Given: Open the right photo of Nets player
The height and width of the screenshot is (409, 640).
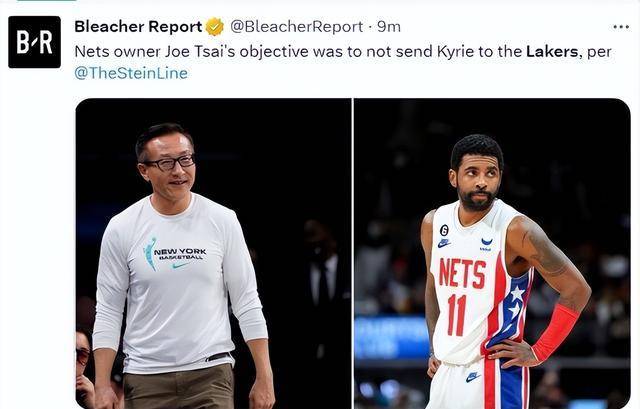Looking at the screenshot, I should [492, 253].
